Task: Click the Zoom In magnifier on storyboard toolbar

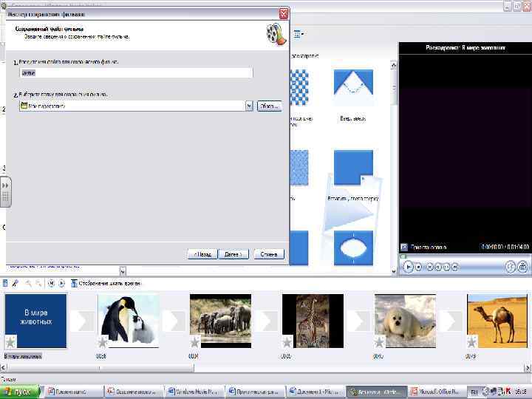Action: pos(29,283)
